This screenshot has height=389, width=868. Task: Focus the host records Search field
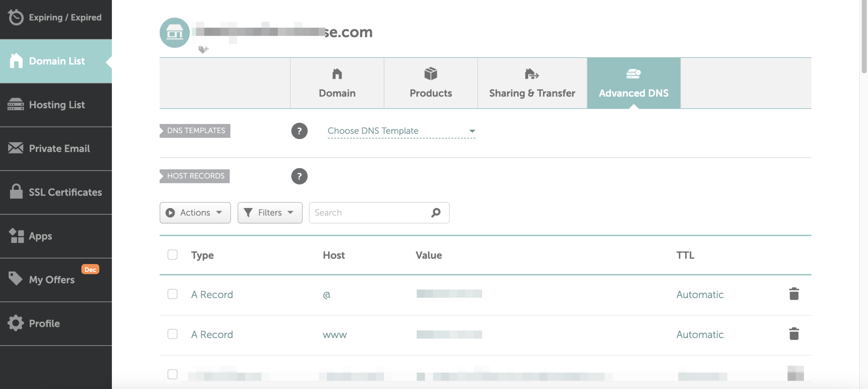click(x=370, y=212)
